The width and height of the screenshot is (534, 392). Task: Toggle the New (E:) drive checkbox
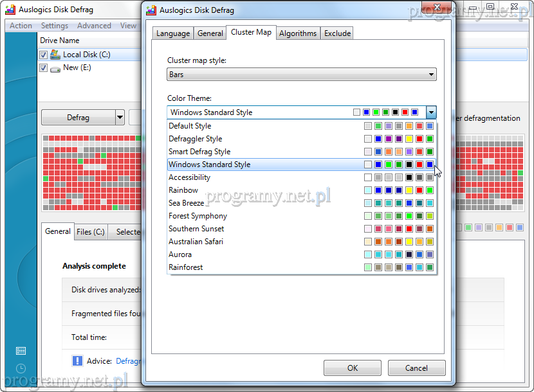coord(44,68)
